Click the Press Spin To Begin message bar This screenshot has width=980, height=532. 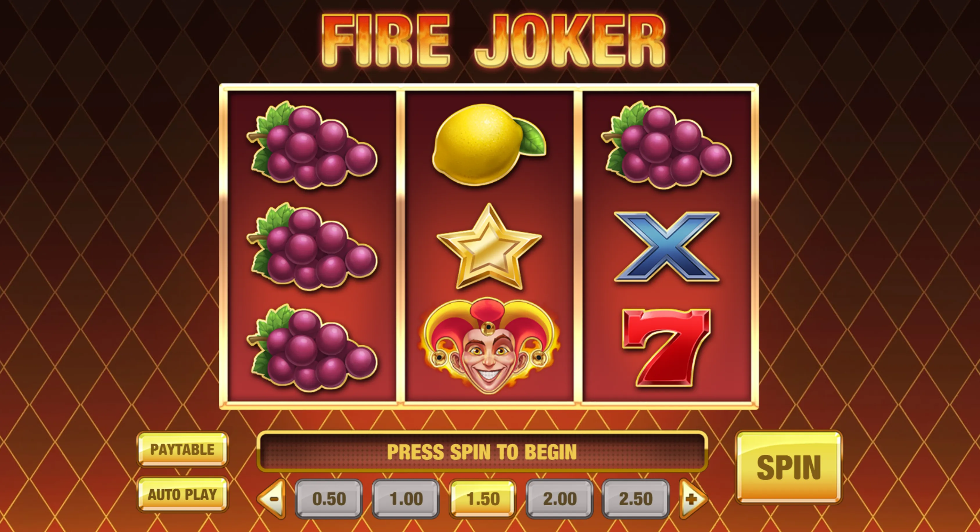(x=482, y=452)
